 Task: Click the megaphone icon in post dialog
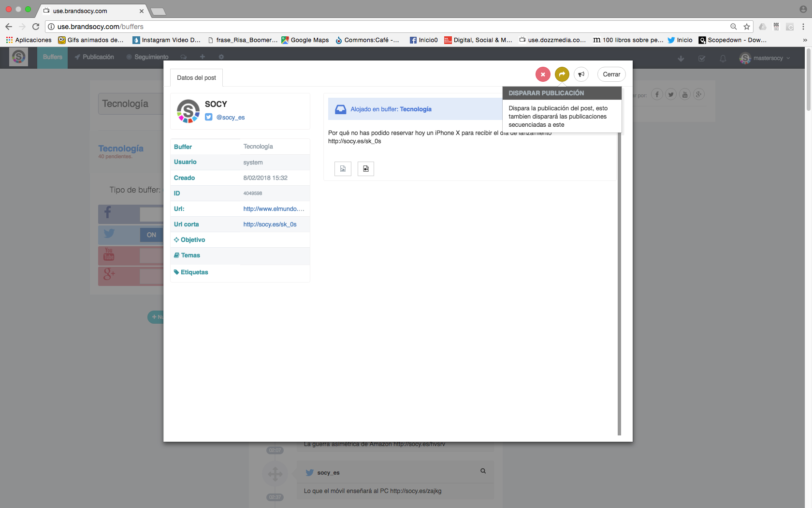coord(581,75)
